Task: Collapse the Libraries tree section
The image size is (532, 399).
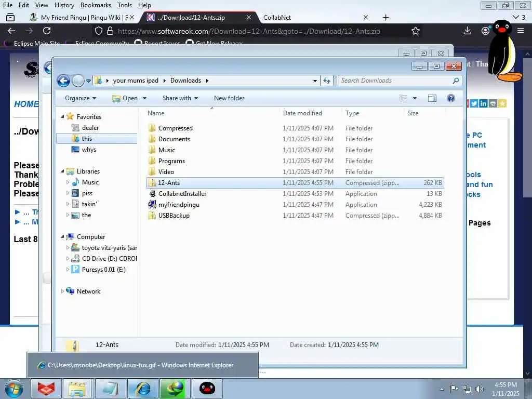Action: click(x=62, y=171)
